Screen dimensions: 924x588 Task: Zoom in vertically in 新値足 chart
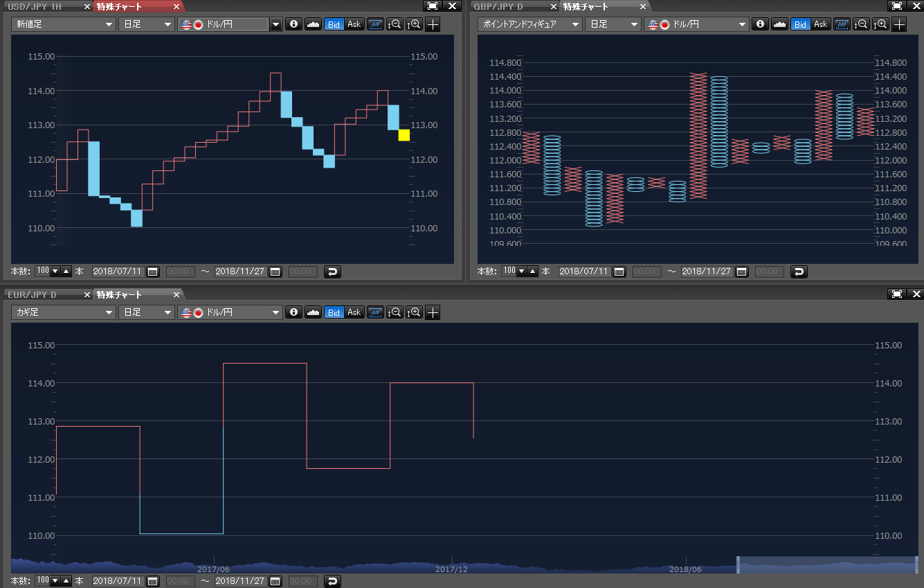click(414, 24)
